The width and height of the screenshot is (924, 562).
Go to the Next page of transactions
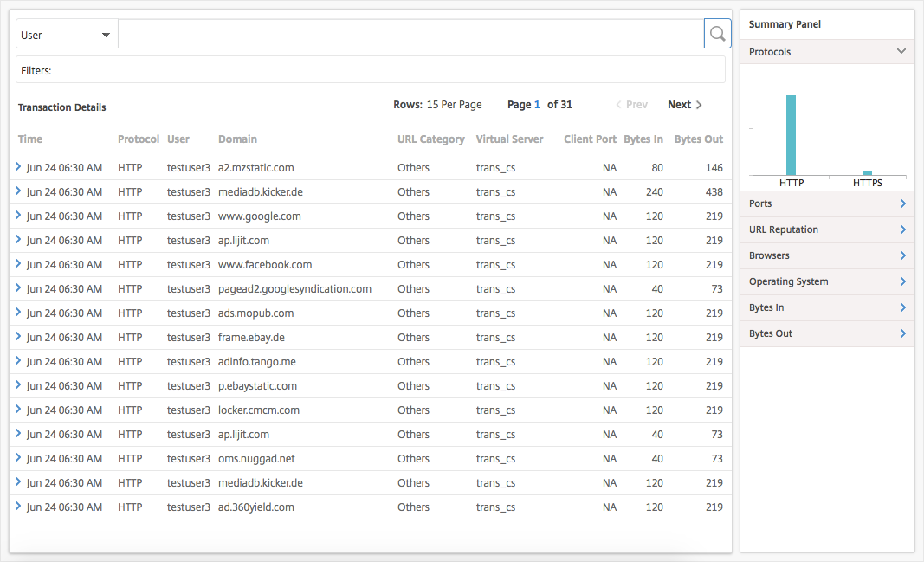point(684,104)
